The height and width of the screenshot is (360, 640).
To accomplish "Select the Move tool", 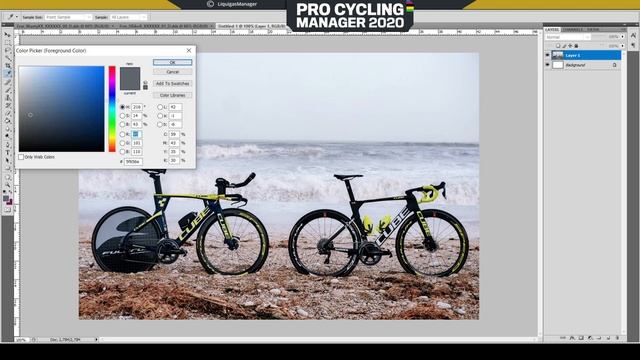I will point(7,35).
